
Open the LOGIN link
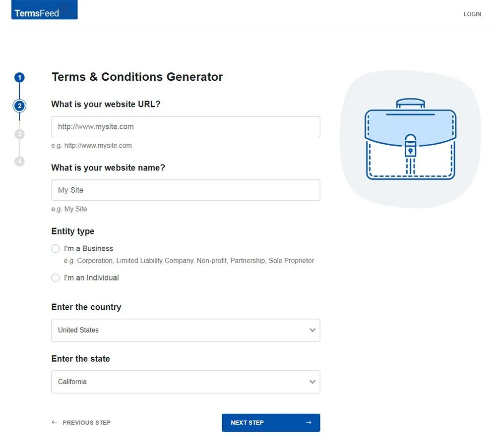tap(472, 14)
